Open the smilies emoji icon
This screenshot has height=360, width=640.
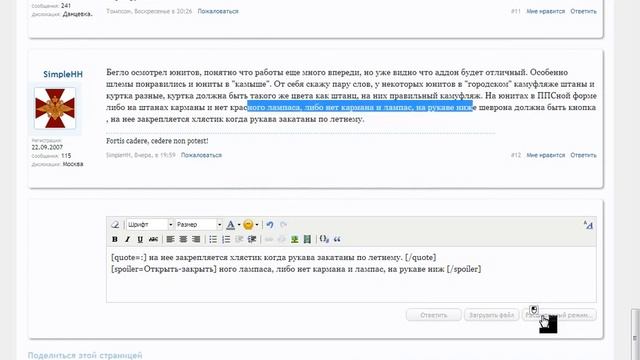tap(248, 224)
